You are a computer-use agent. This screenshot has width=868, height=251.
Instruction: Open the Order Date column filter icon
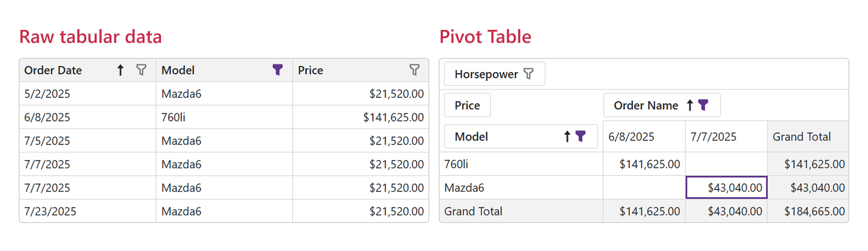[141, 70]
